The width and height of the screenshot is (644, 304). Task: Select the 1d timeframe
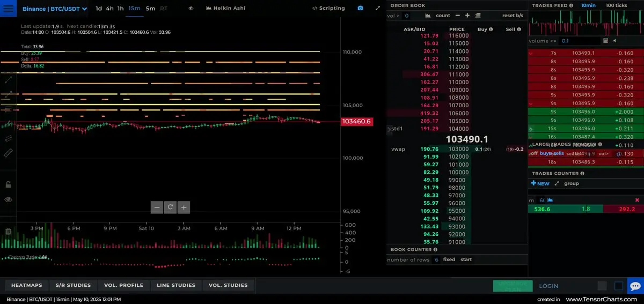coord(99,9)
